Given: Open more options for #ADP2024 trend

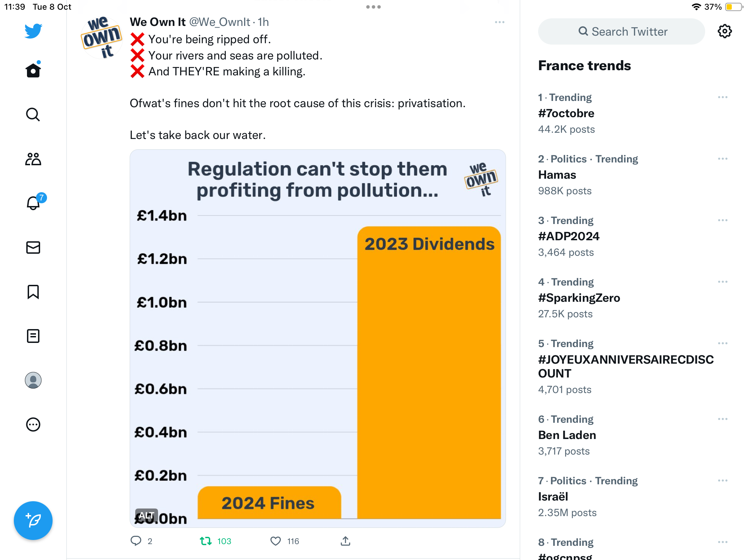Looking at the screenshot, I should 723,220.
